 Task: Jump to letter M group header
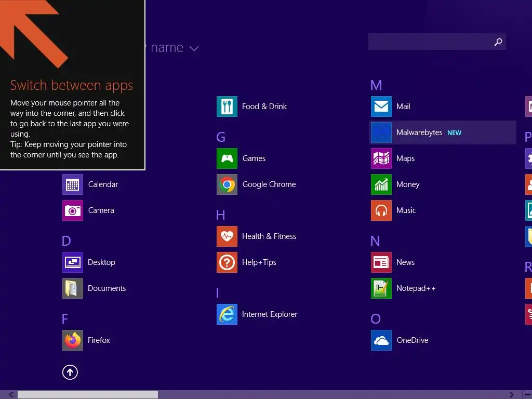click(x=376, y=85)
